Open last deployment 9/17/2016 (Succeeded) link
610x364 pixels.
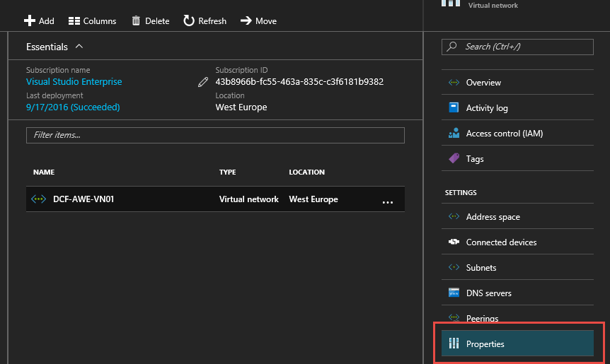(73, 107)
